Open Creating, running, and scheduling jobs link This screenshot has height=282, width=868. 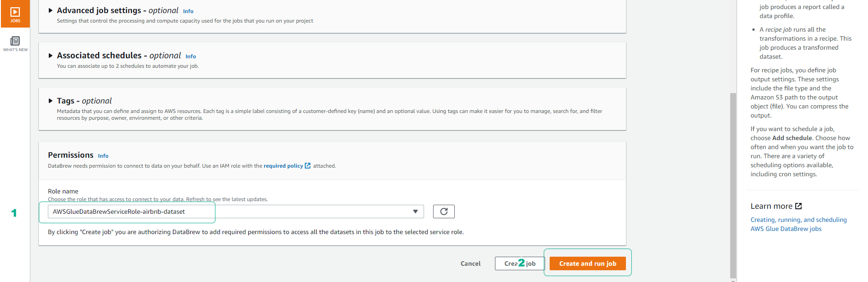(798, 224)
